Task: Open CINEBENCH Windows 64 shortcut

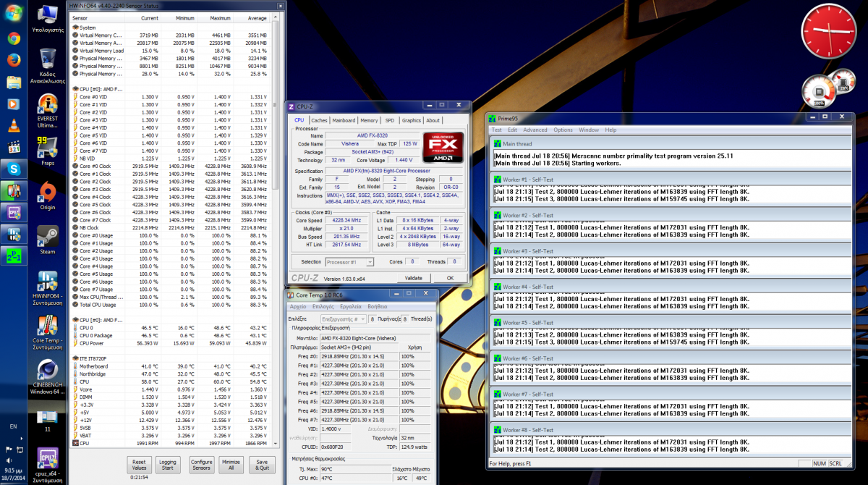Action: point(47,378)
